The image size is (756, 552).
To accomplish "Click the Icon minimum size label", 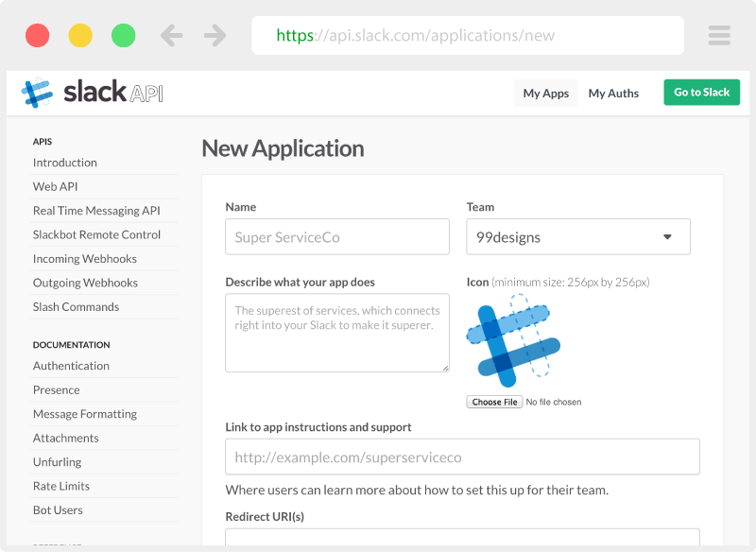I will click(x=558, y=283).
